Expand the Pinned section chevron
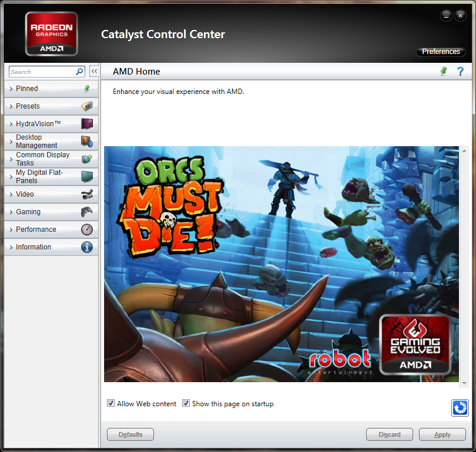Screen dimensions: 476x452 [11, 89]
